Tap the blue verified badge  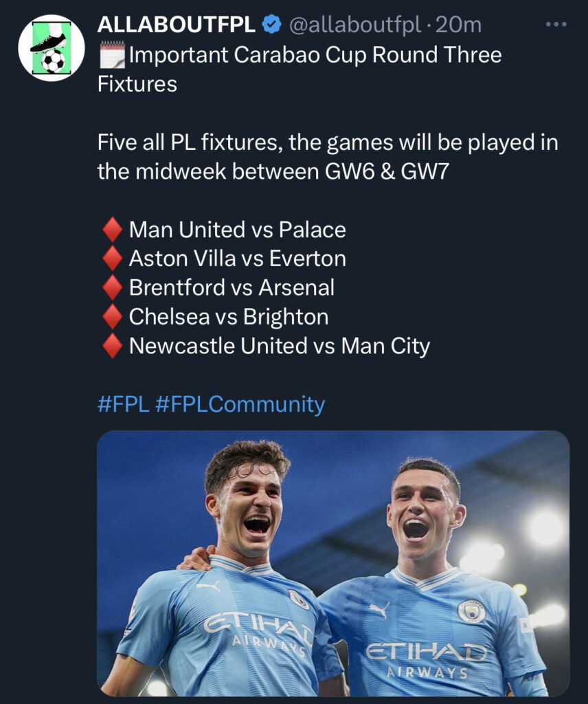[273, 25]
